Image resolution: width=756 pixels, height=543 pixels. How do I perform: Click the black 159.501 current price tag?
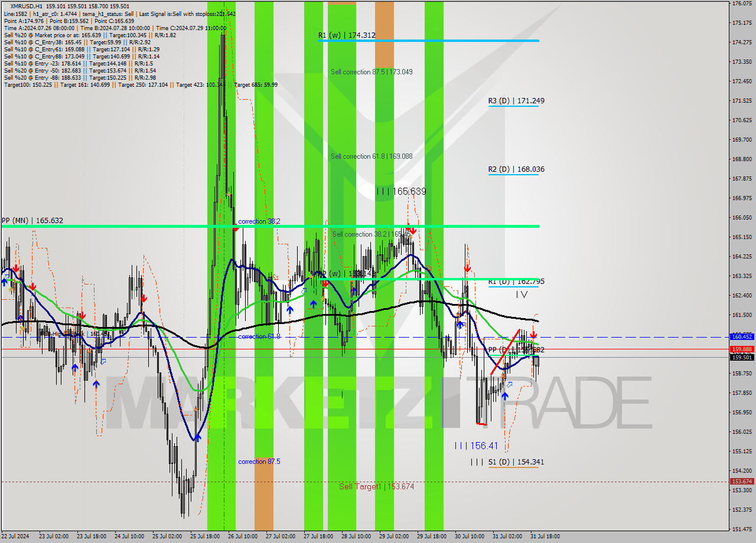click(741, 357)
